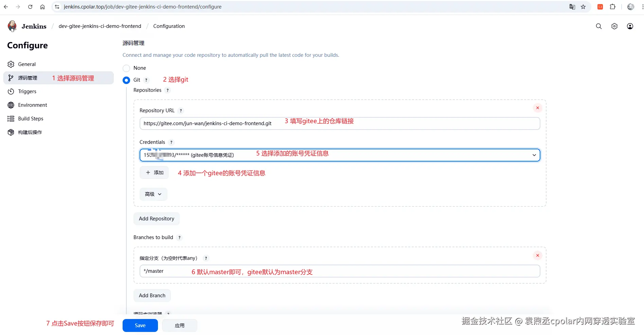Open the translate page icon in address bar

(x=572, y=7)
